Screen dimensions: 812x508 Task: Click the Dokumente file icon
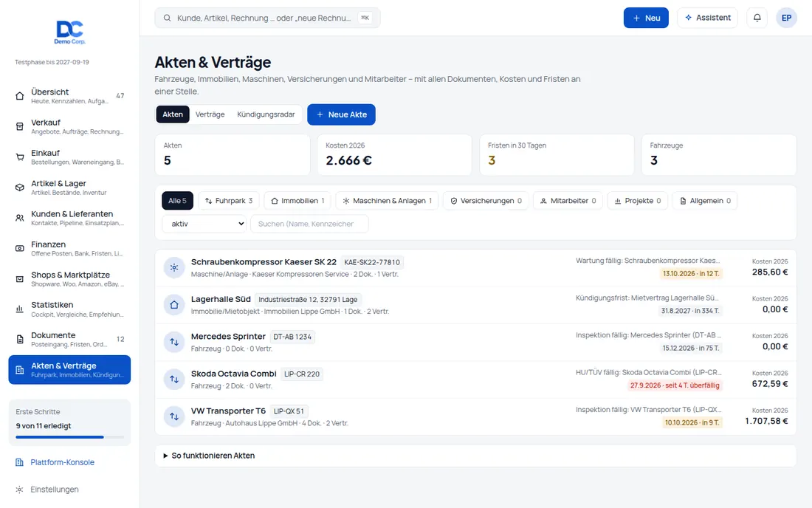pyautogui.click(x=20, y=340)
